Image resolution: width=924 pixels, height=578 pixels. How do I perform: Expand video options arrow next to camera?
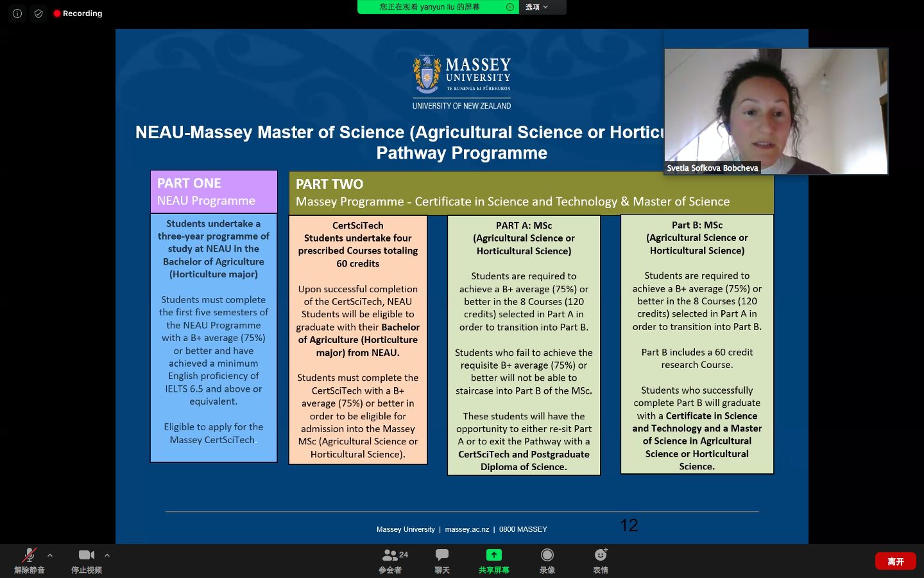point(107,556)
